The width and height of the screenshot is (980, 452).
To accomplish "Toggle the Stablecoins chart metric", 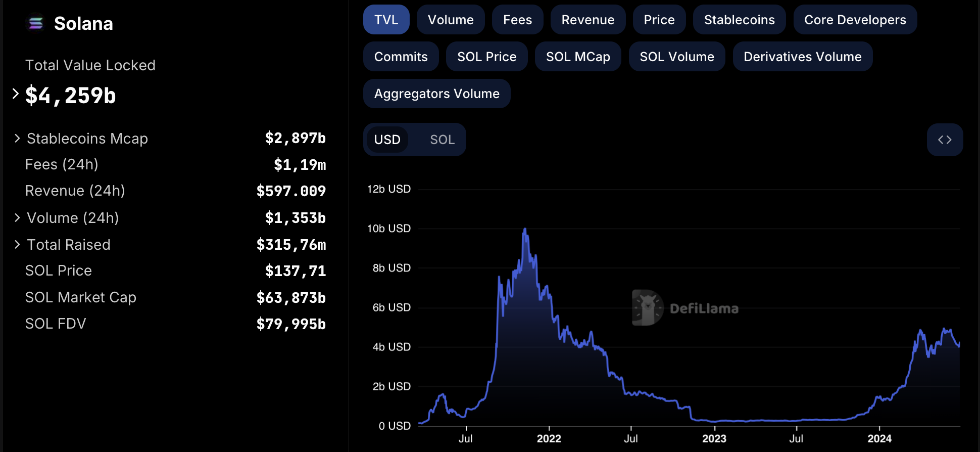I will pos(739,20).
